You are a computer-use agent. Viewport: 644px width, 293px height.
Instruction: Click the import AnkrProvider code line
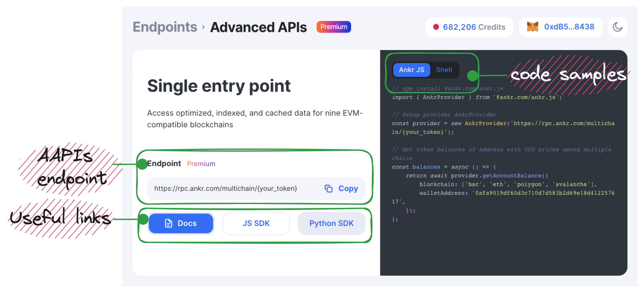(x=477, y=97)
